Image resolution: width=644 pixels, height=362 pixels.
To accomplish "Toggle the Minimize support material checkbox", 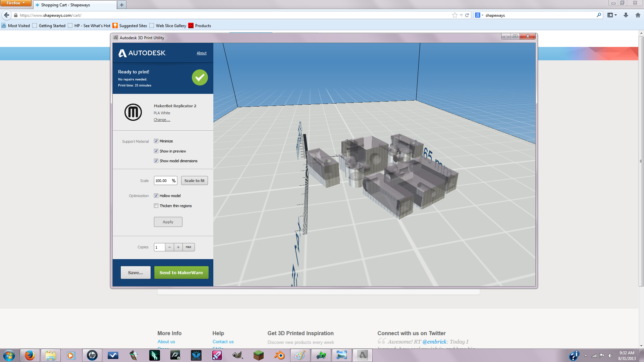I will point(156,141).
